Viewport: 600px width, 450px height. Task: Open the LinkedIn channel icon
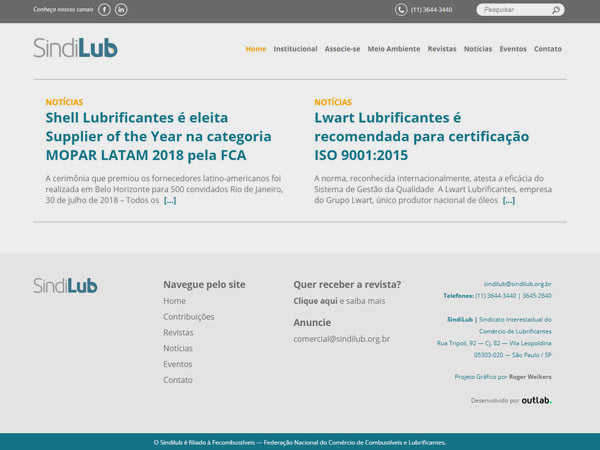pyautogui.click(x=121, y=10)
